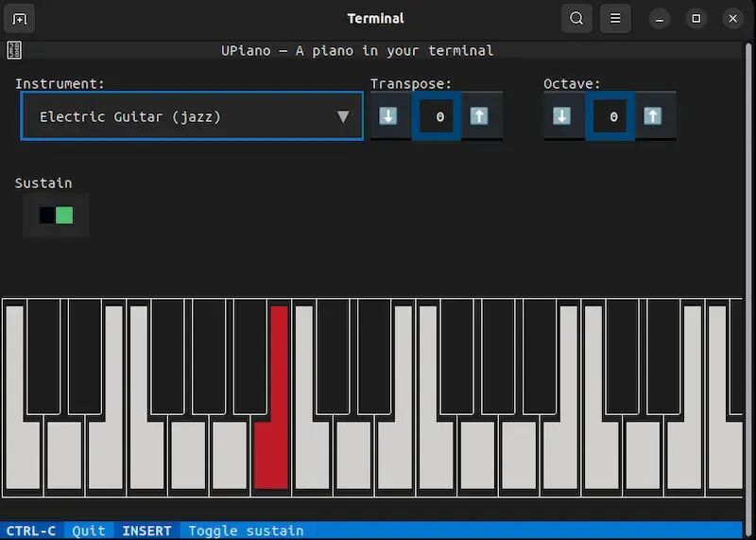
Task: Play the red highlighted piano key
Action: 271,454
